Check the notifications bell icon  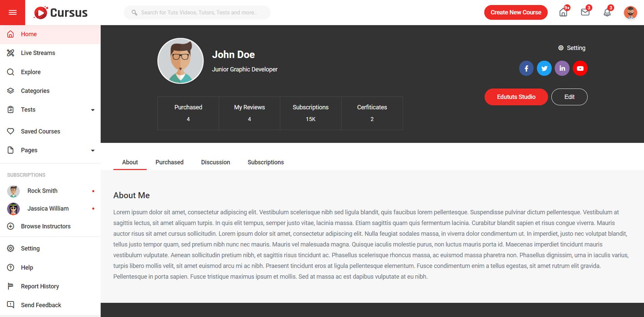tap(607, 12)
